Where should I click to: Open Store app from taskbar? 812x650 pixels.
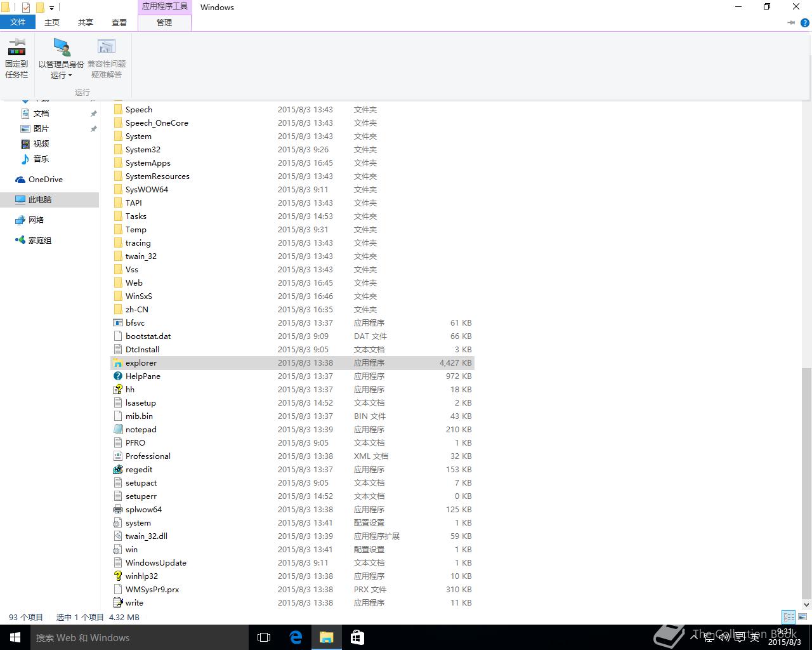coord(357,637)
